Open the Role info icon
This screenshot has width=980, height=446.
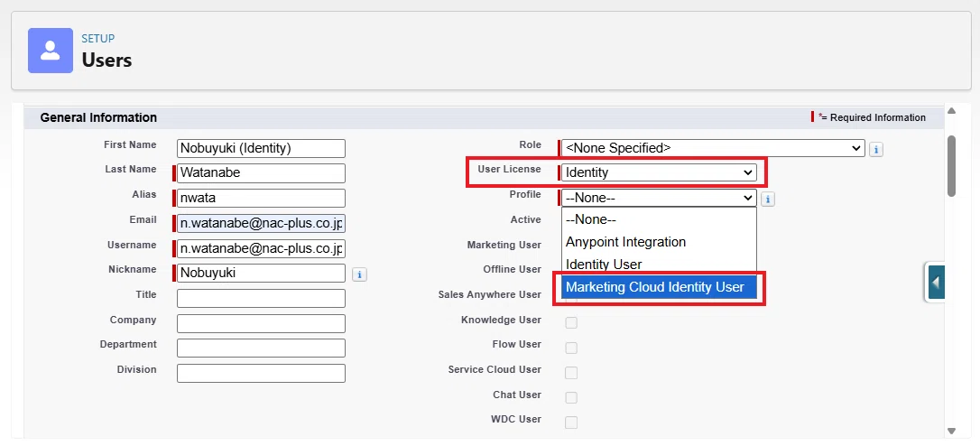tap(875, 149)
